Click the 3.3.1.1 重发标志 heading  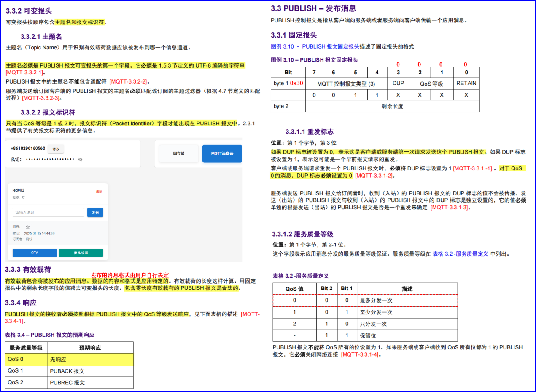pyautogui.click(x=310, y=132)
